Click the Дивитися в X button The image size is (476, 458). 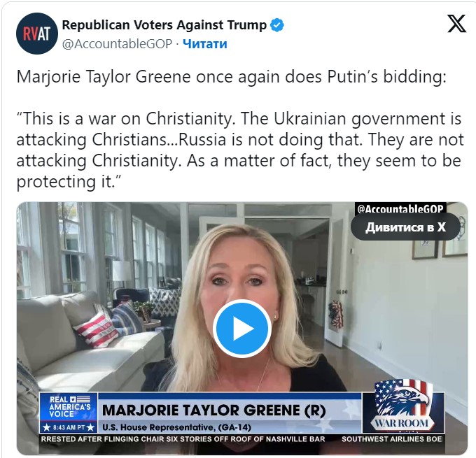tap(405, 227)
